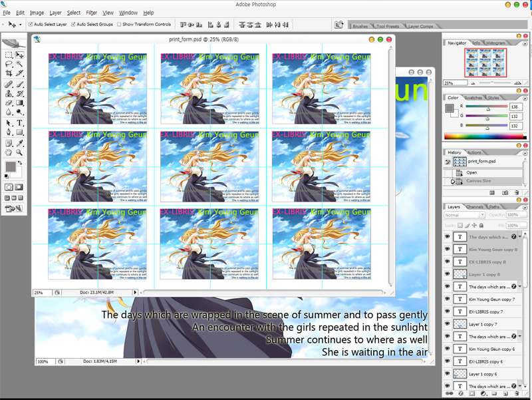Click the foreground color swatch in toolbox
The image size is (532, 400).
tap(10, 167)
